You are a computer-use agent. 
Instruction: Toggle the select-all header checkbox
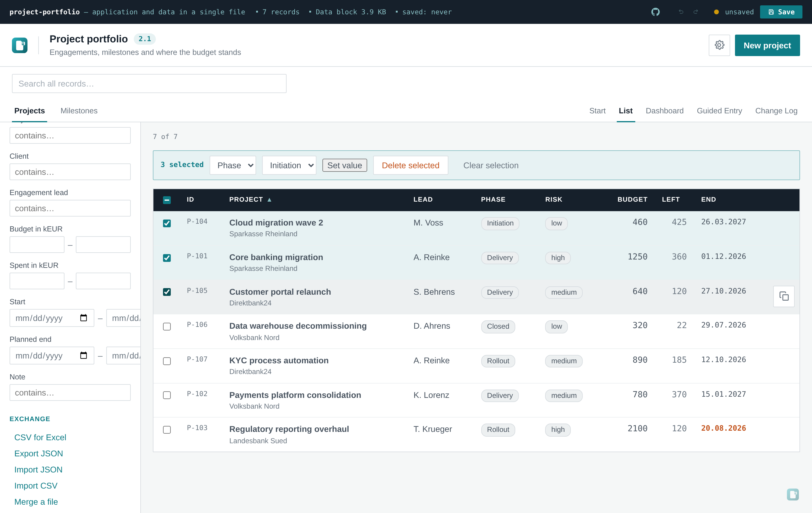pos(167,200)
